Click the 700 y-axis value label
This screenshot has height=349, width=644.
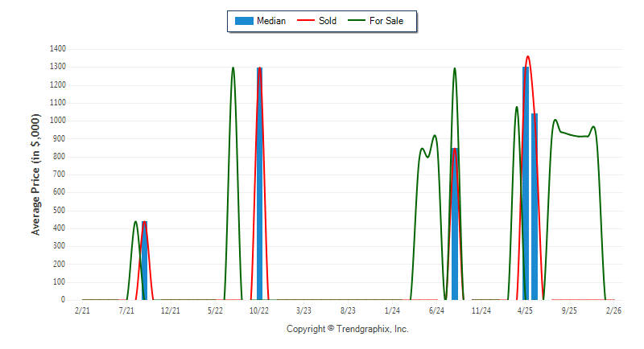(x=59, y=174)
